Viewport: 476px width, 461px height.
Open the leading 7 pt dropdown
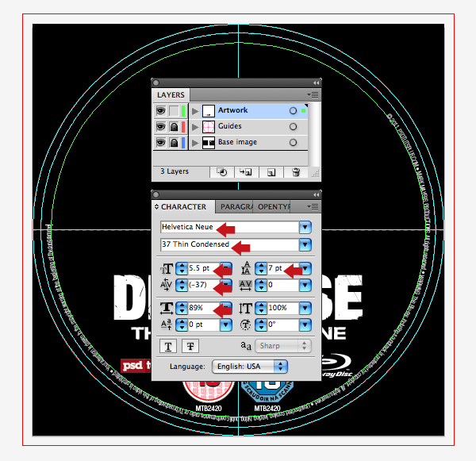pyautogui.click(x=305, y=268)
